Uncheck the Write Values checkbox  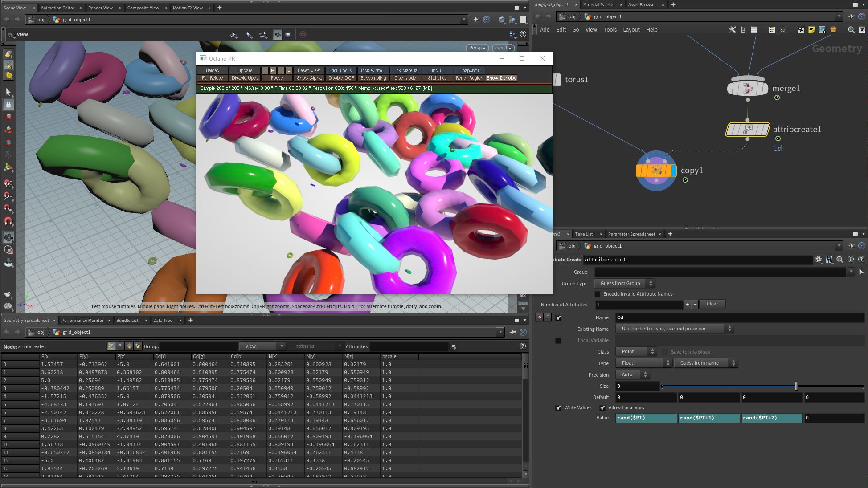(x=559, y=408)
